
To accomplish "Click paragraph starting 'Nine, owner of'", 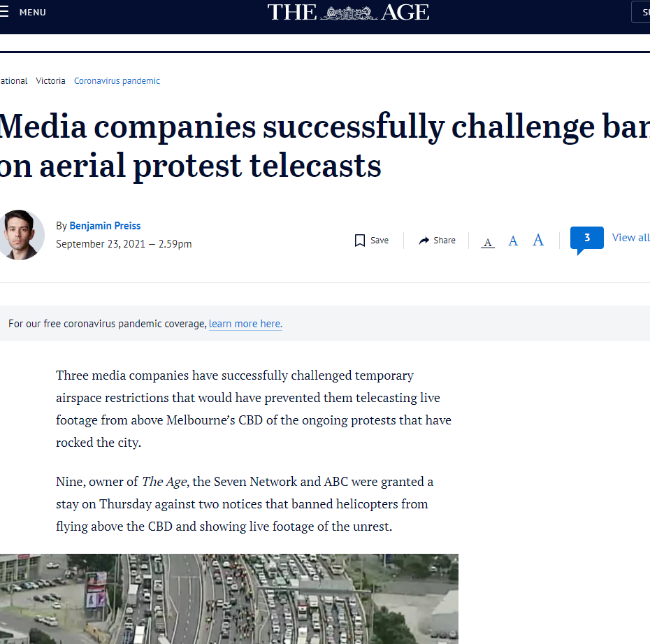I will coord(245,504).
